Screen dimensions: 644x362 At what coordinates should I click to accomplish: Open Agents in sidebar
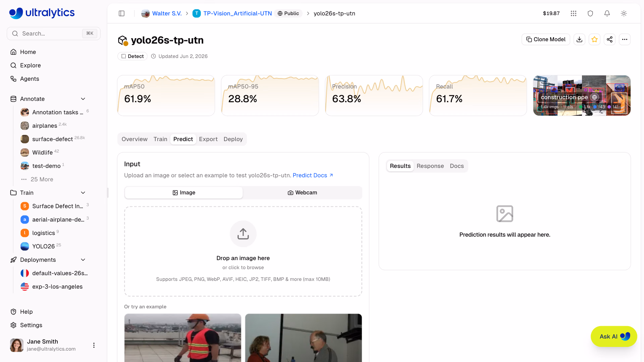coord(54,79)
